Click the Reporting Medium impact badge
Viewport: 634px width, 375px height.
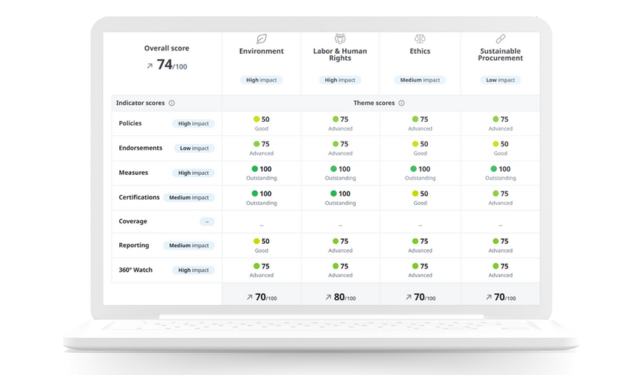pyautogui.click(x=189, y=246)
